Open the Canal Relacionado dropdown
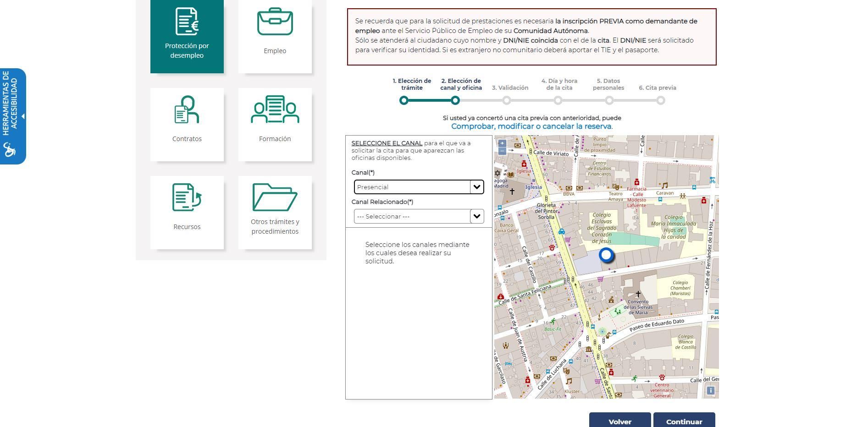 [419, 216]
